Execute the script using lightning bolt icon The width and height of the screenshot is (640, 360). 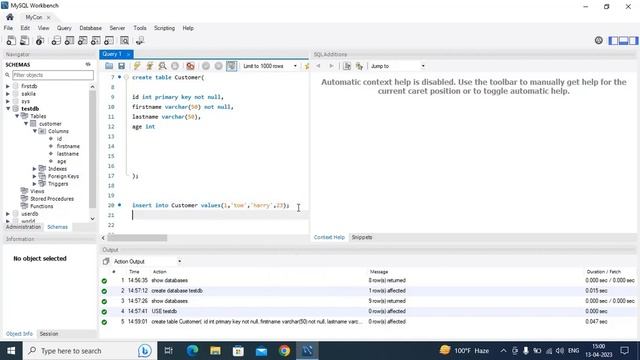point(137,66)
